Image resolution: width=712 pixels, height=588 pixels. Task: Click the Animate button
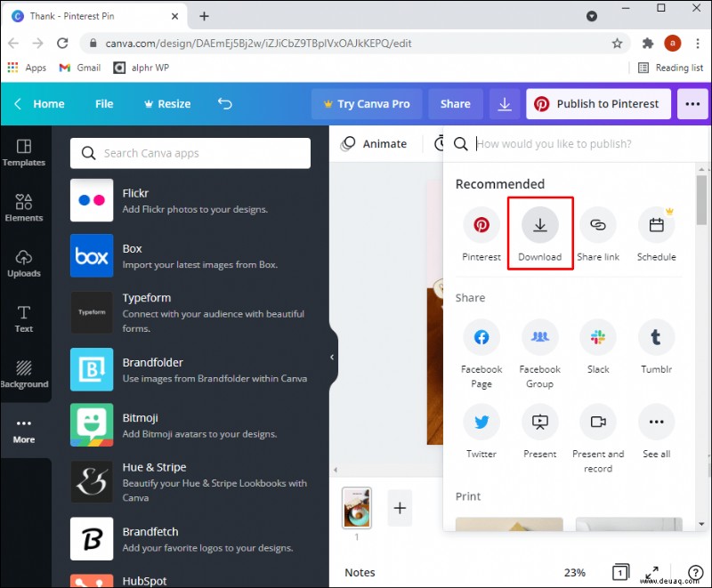374,144
